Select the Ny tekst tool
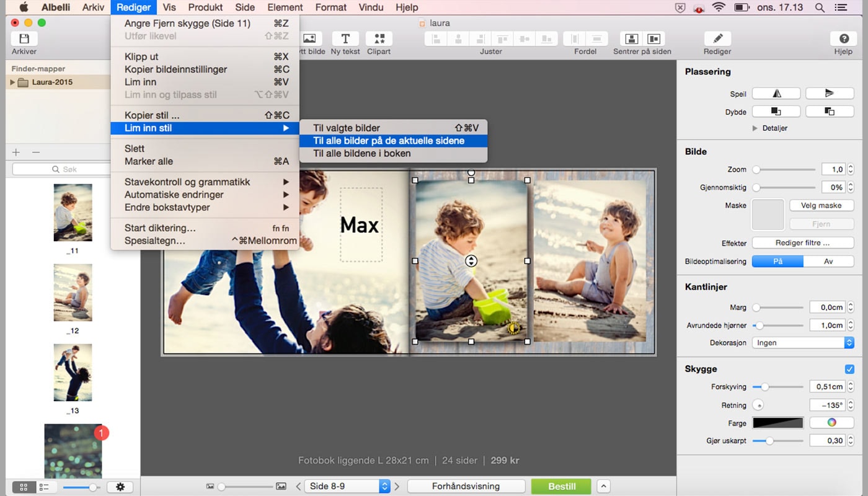 tap(345, 39)
